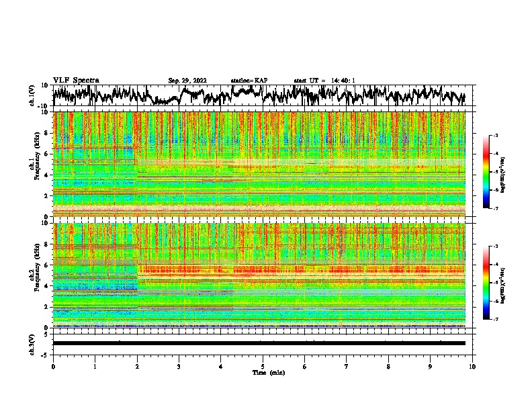Click the ch.1 spectrogram color scale bar
This screenshot has height=411, width=532.
pyautogui.click(x=486, y=172)
